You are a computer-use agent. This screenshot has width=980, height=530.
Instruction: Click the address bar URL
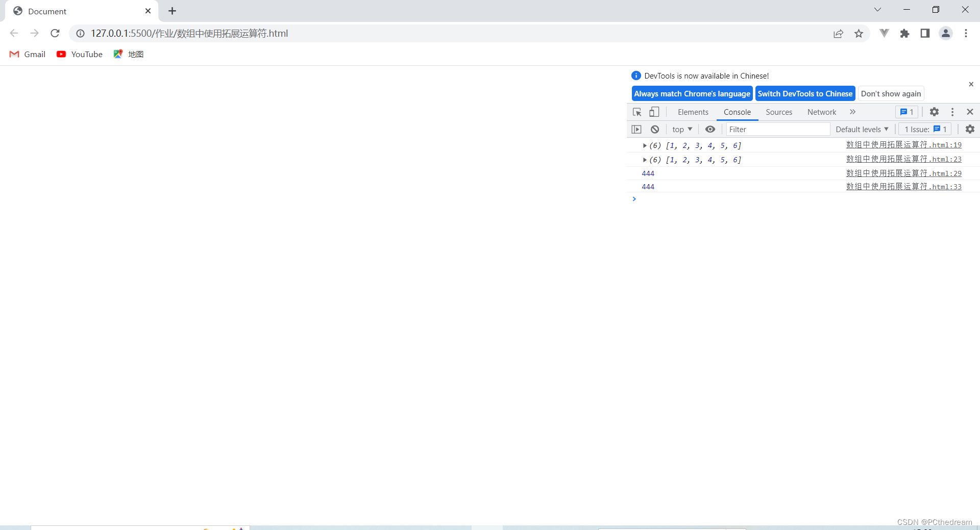tap(189, 33)
